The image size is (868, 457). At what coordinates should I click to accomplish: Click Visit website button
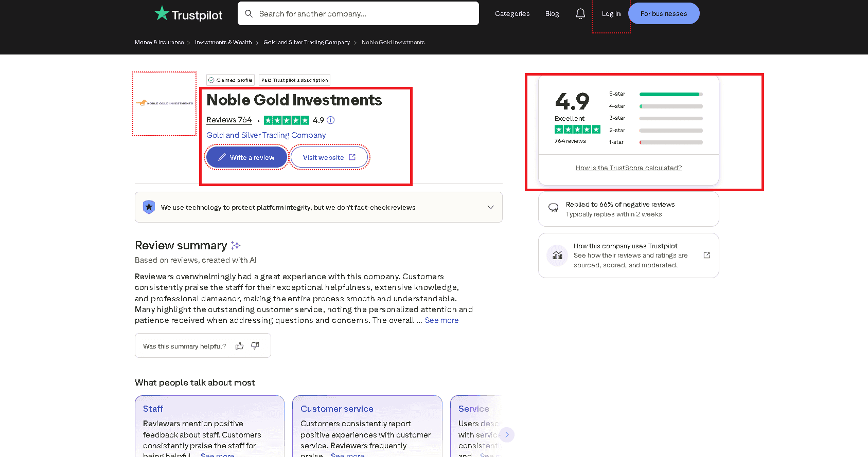coord(329,157)
